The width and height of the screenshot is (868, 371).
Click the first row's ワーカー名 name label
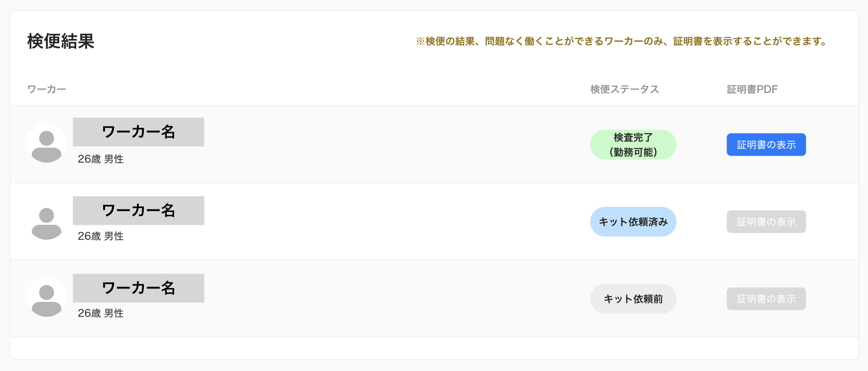[138, 132]
